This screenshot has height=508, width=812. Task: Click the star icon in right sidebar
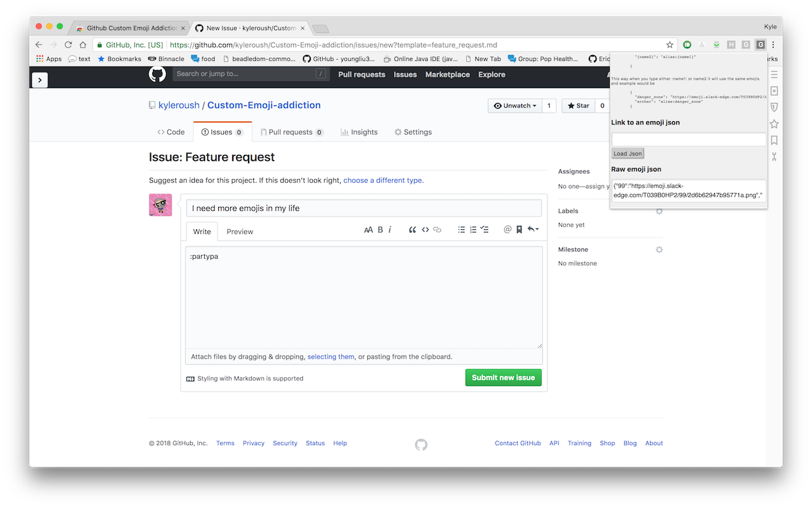(774, 124)
